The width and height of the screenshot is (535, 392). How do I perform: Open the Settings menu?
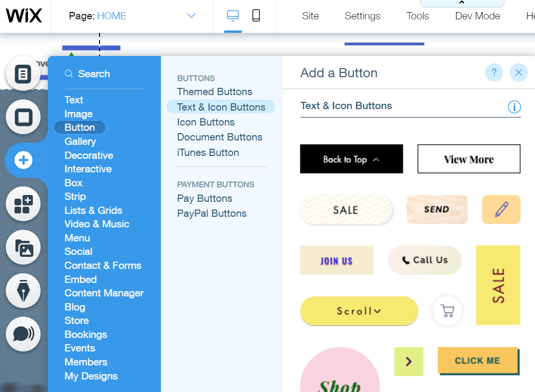(362, 15)
